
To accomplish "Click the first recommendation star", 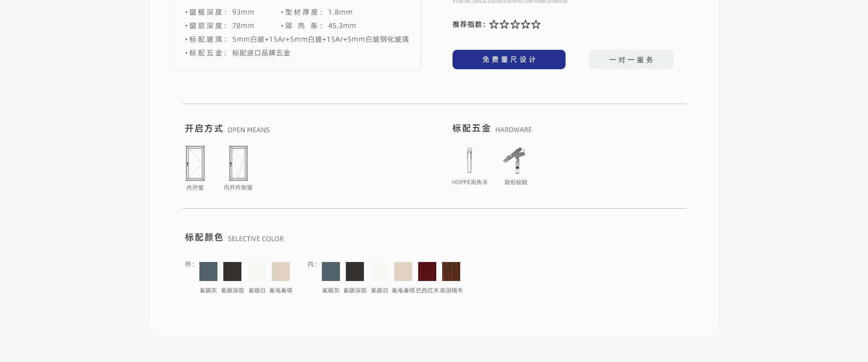I will click(x=494, y=24).
